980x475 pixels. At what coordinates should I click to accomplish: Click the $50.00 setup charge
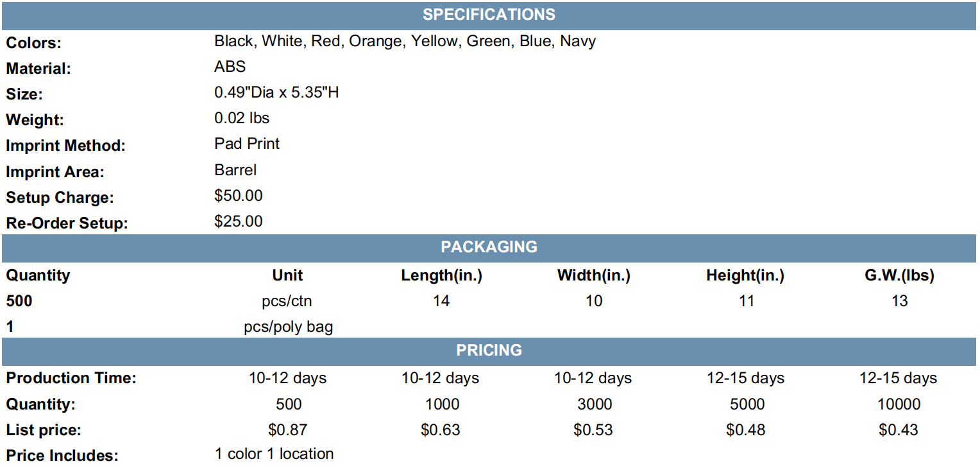point(239,196)
